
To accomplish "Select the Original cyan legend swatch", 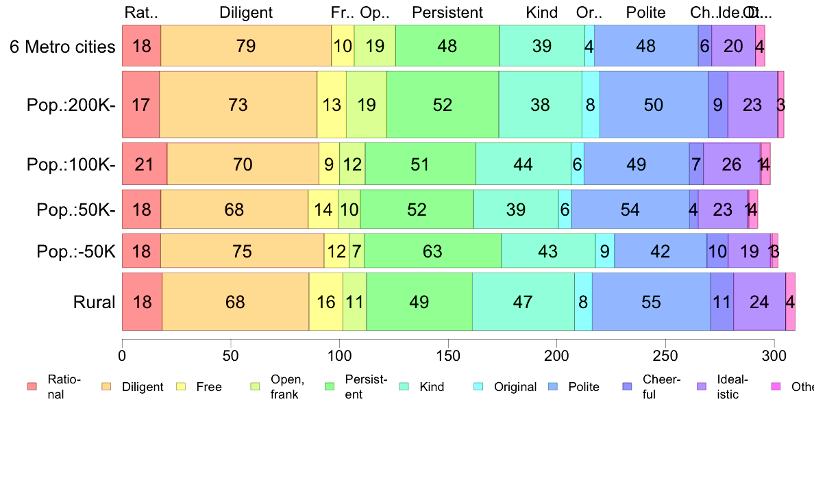I will click(x=478, y=386).
